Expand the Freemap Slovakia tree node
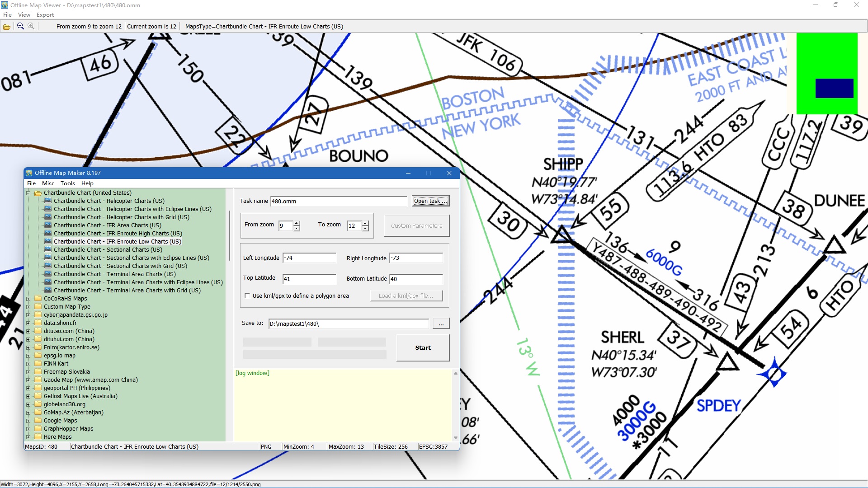Viewport: 868px width, 488px height. [x=28, y=372]
